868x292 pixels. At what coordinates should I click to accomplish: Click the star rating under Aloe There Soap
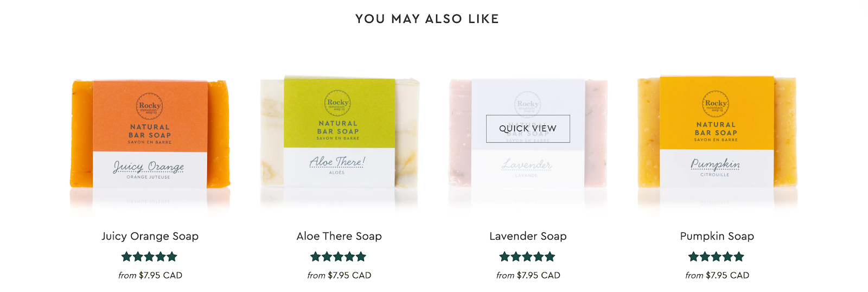point(338,257)
